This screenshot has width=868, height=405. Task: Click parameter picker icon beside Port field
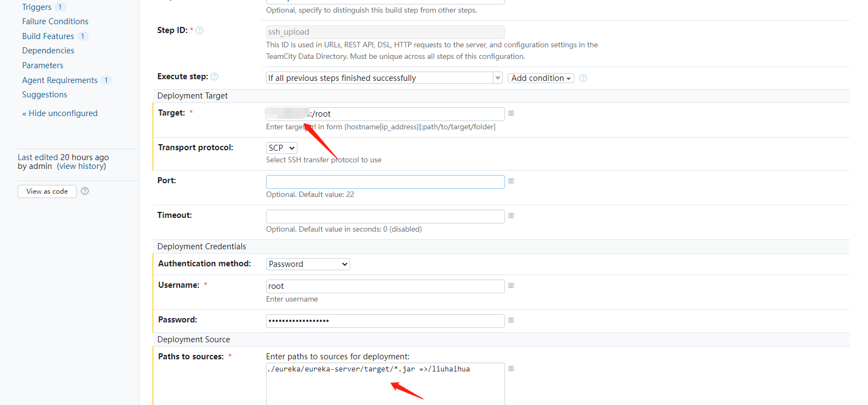(511, 181)
